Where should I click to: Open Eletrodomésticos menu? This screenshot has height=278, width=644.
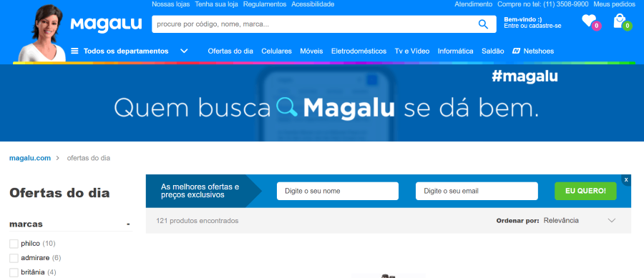pyautogui.click(x=359, y=51)
